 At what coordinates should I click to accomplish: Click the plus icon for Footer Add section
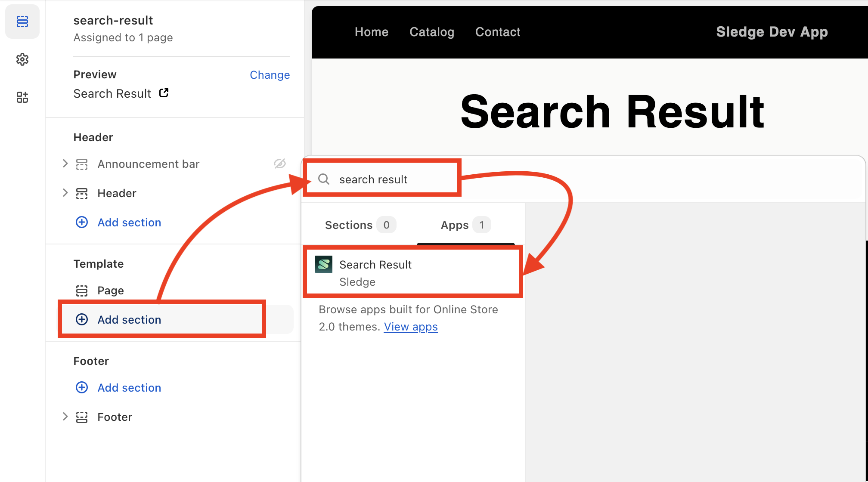[82, 387]
